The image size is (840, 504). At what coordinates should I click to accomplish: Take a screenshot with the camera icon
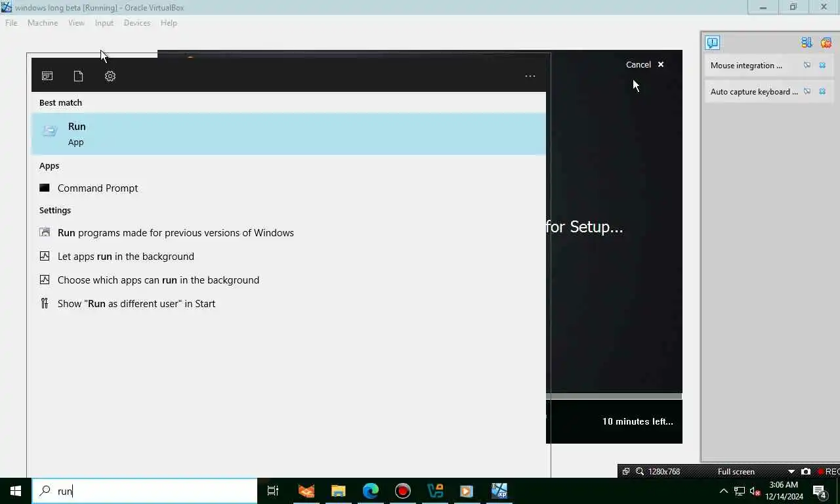tap(806, 471)
